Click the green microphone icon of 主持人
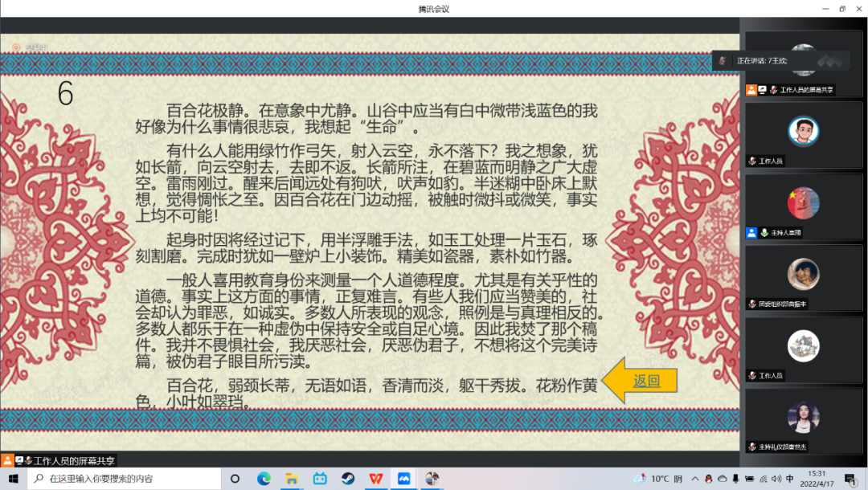The image size is (868, 490). click(764, 233)
